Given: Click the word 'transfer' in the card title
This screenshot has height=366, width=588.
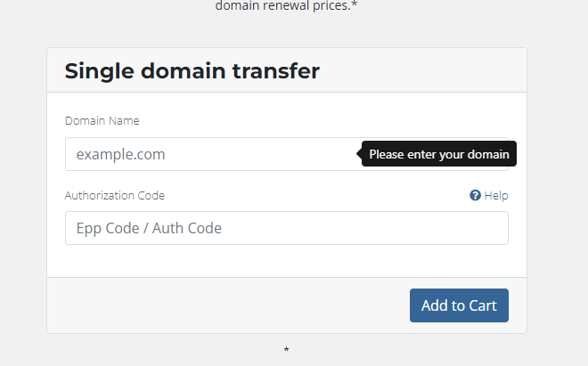Looking at the screenshot, I should pyautogui.click(x=276, y=71).
